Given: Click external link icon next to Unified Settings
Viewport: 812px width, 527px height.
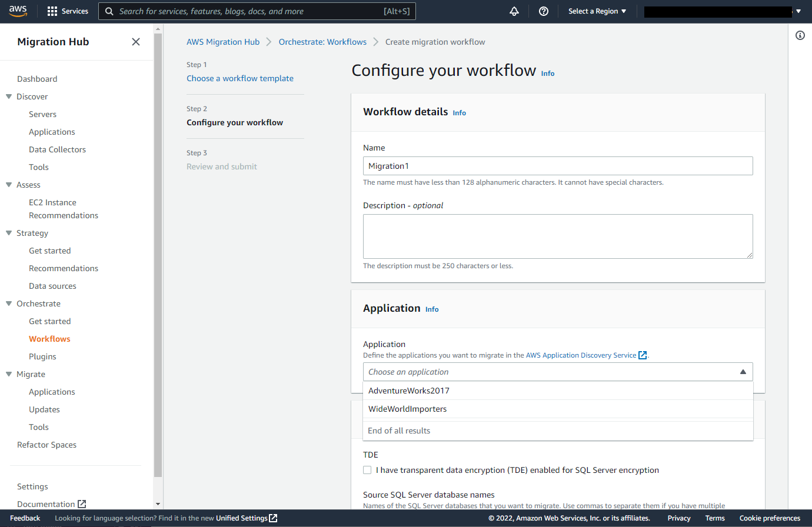Looking at the screenshot, I should [x=273, y=518].
